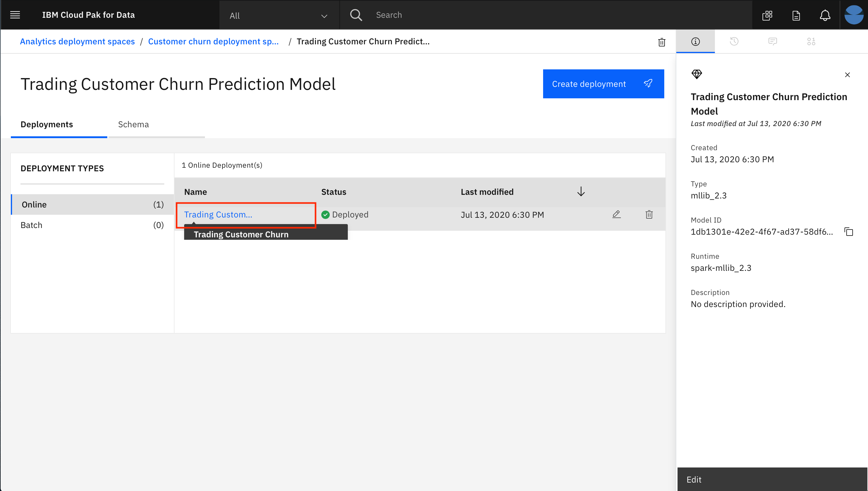
Task: Click the user avatar in the header
Action: click(x=854, y=15)
